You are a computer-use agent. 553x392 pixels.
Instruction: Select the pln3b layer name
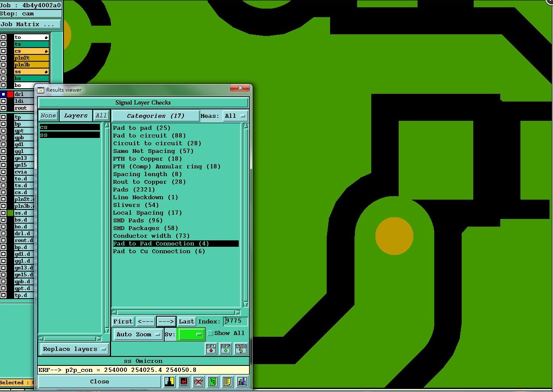click(x=32, y=65)
